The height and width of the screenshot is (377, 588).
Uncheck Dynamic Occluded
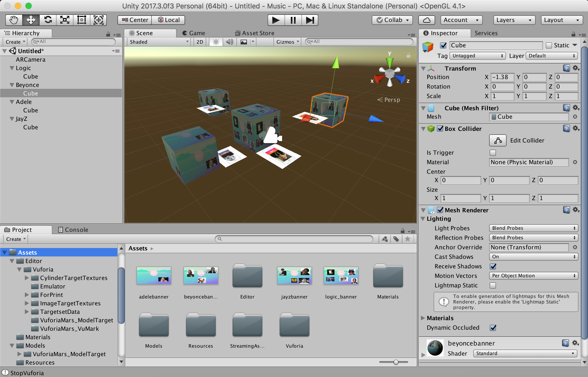pyautogui.click(x=493, y=328)
